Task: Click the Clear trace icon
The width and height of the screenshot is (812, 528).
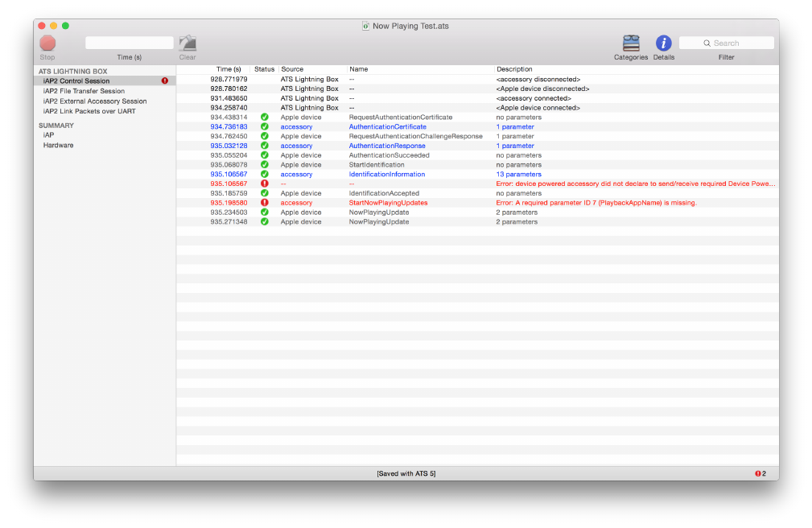Action: (188, 43)
